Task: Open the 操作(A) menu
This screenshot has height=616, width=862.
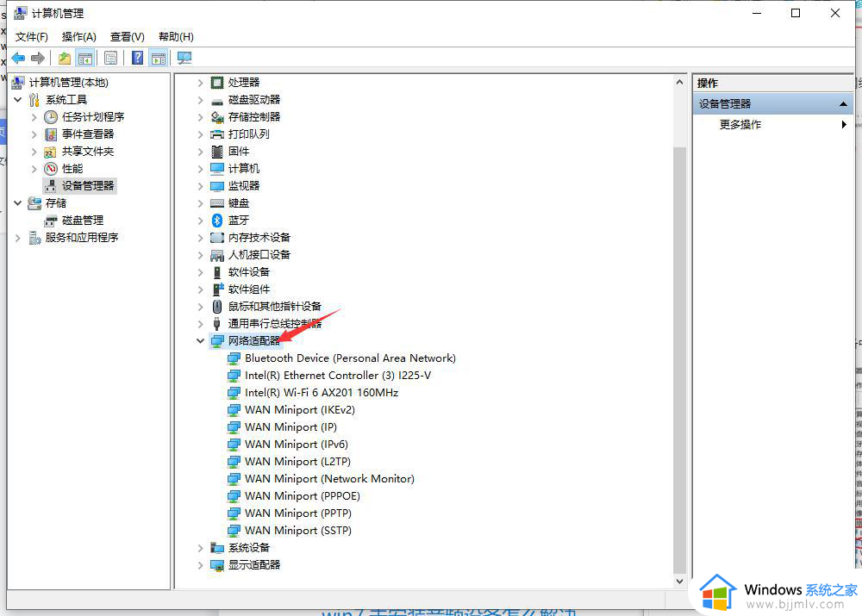Action: [78, 37]
